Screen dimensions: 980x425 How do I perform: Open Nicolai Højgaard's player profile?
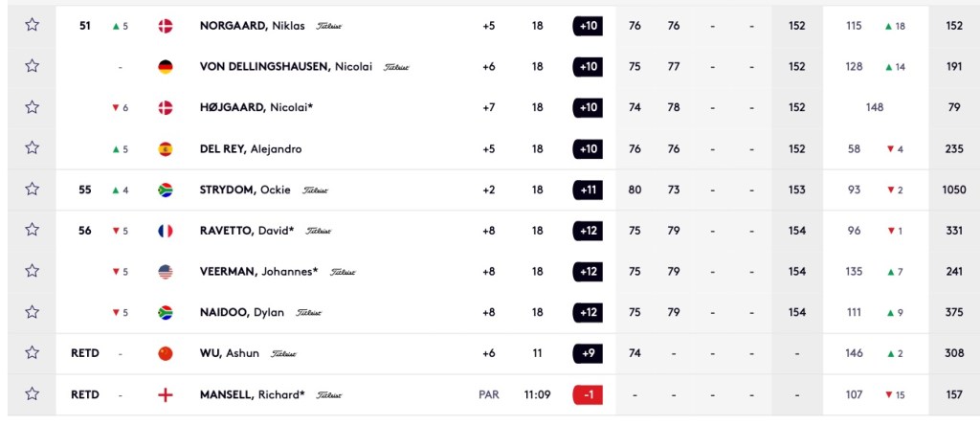click(x=256, y=107)
